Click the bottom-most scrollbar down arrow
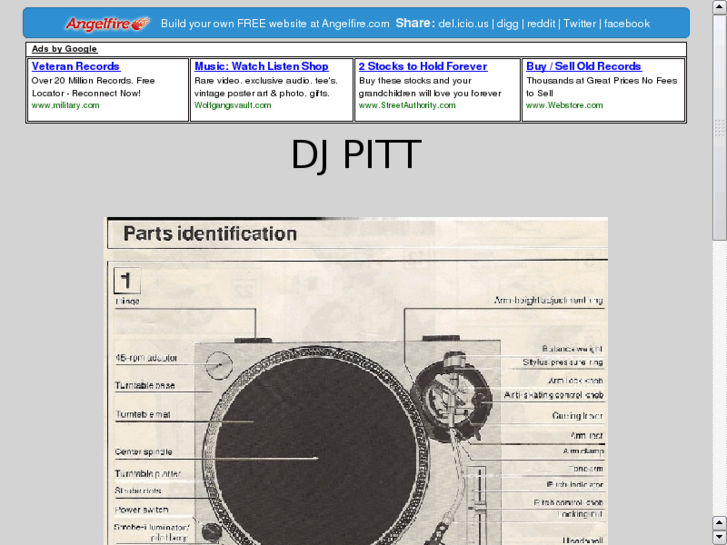Screen dimensions: 727x545 [x=719, y=537]
